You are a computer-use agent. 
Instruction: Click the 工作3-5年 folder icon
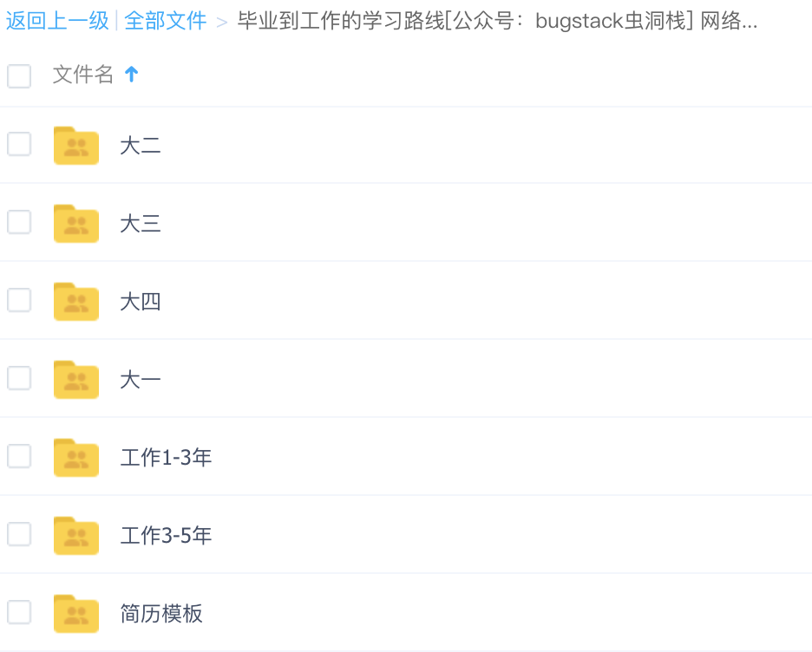click(76, 536)
